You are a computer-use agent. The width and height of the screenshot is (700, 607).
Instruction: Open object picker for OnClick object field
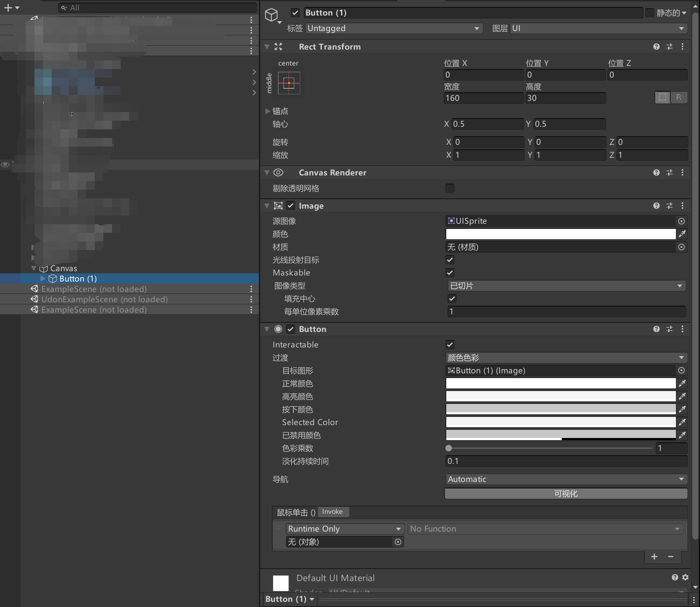click(398, 542)
